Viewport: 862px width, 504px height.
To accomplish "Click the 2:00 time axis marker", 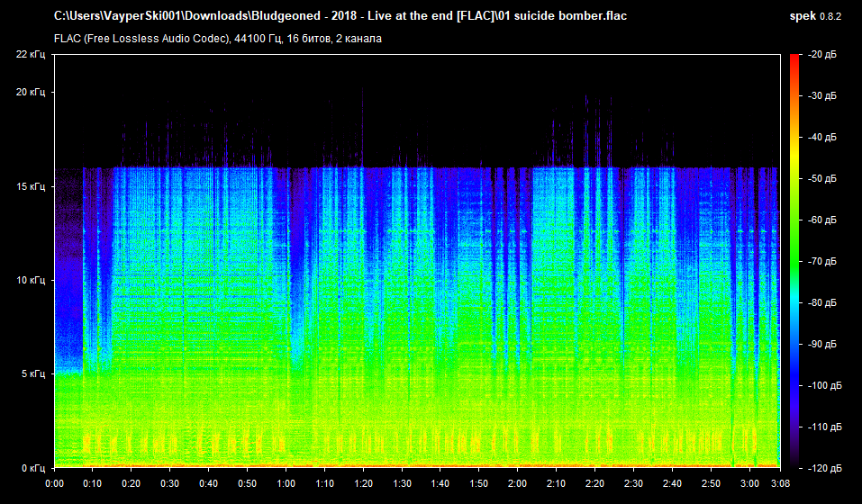I will pyautogui.click(x=518, y=483).
